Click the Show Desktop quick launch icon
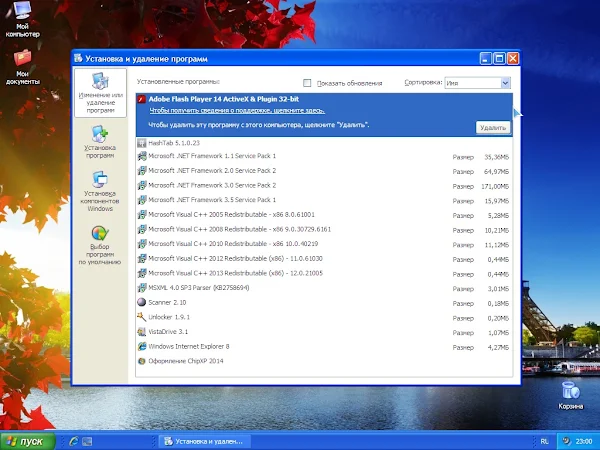The height and width of the screenshot is (450, 600). tap(87, 442)
